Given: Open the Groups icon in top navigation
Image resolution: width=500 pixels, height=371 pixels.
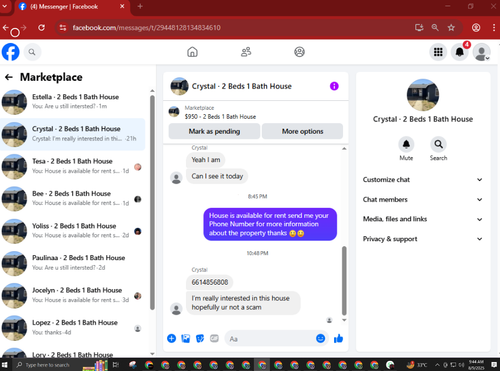Looking at the screenshot, I should pyautogui.click(x=299, y=52).
